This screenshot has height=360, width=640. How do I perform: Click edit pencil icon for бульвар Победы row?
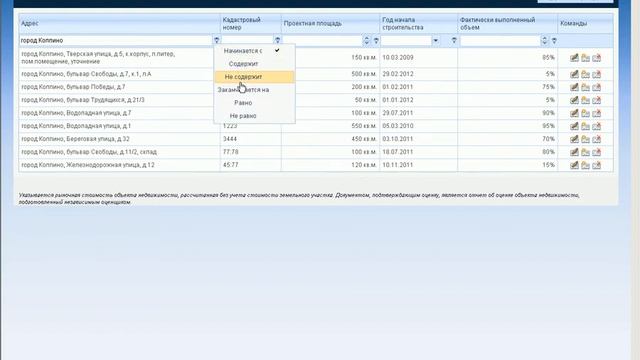[x=574, y=87]
